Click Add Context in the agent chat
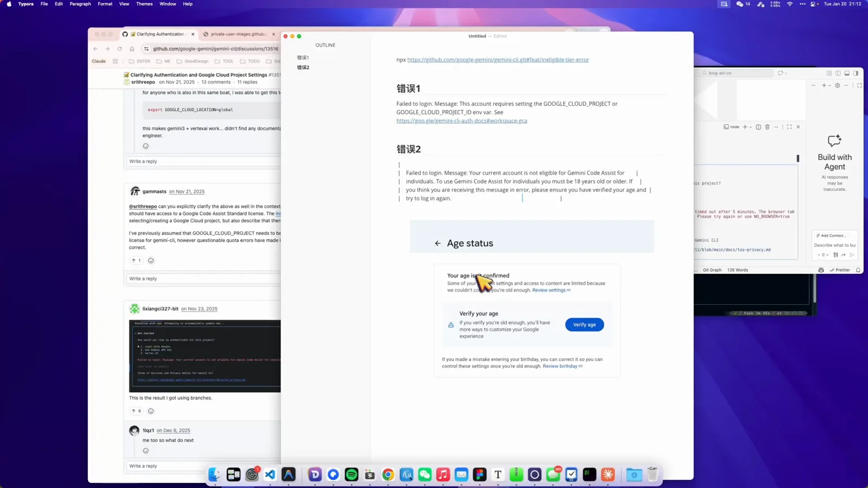The height and width of the screenshot is (488, 868). pos(831,235)
